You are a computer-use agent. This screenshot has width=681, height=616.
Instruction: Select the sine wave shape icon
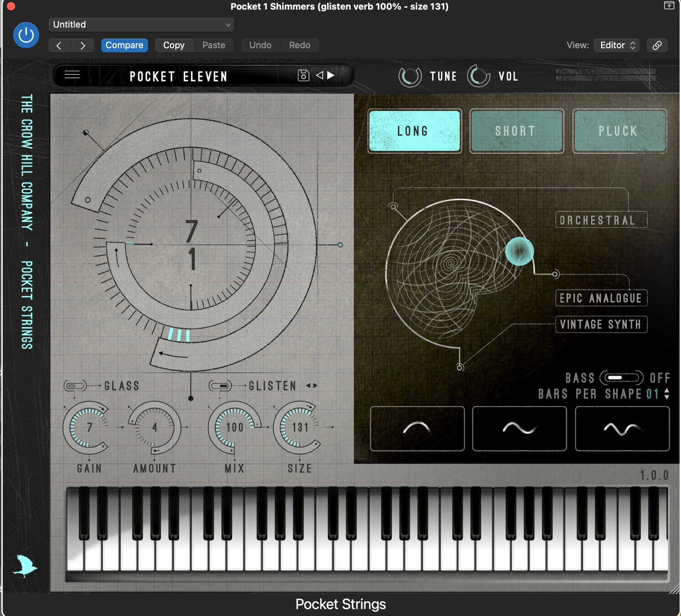coord(519,428)
